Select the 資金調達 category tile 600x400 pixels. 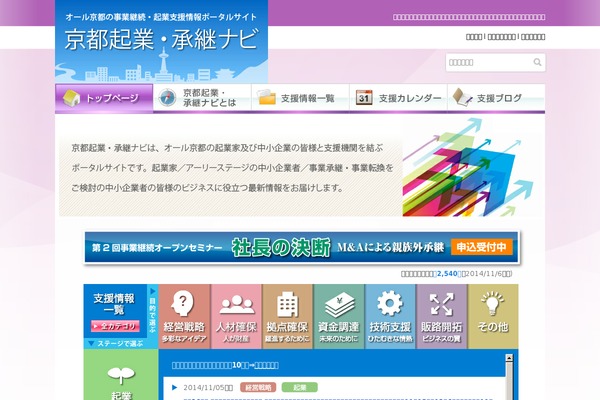[x=339, y=317]
